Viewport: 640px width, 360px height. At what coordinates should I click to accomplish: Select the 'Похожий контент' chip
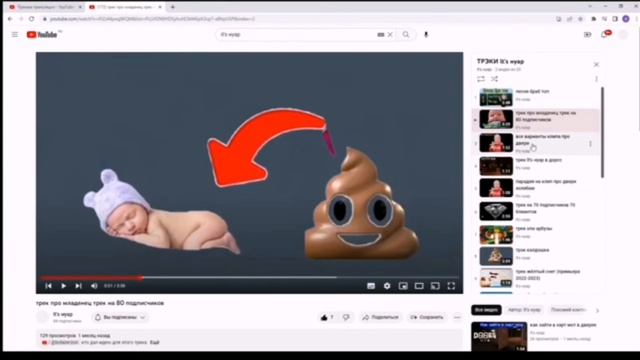[568, 310]
